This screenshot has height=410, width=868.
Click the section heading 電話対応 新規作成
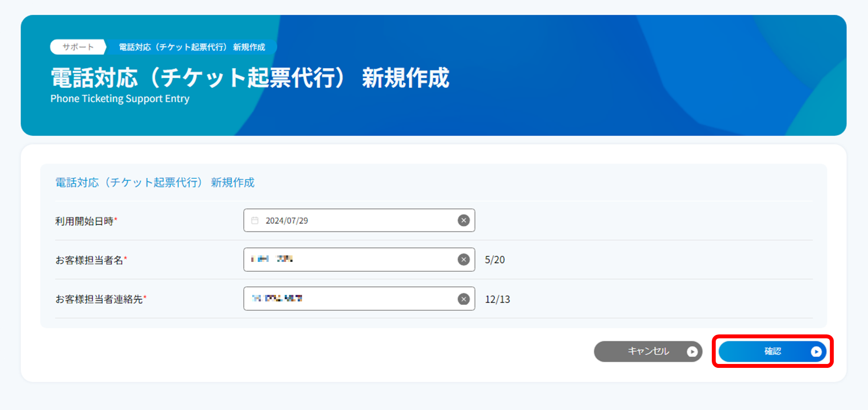pyautogui.click(x=155, y=182)
